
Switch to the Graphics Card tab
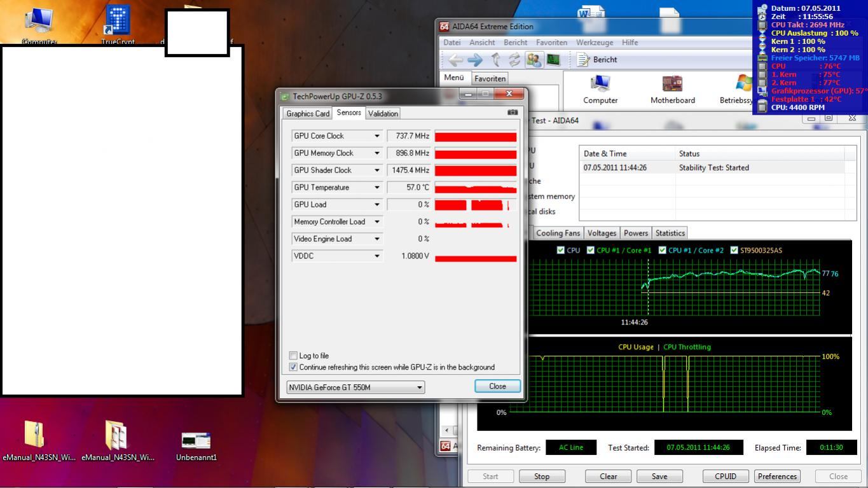[308, 114]
